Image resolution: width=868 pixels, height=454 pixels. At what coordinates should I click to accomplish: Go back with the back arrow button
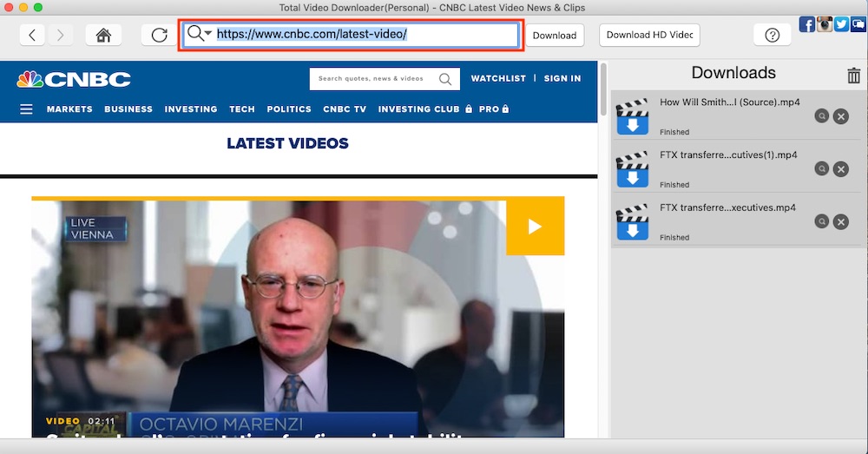[x=32, y=36]
